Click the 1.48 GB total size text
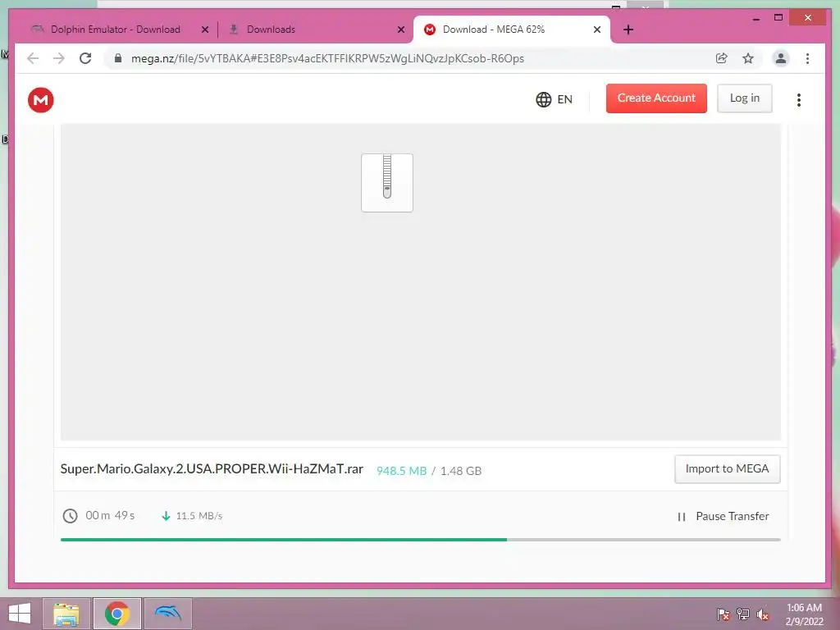This screenshot has height=630, width=840. tap(461, 471)
